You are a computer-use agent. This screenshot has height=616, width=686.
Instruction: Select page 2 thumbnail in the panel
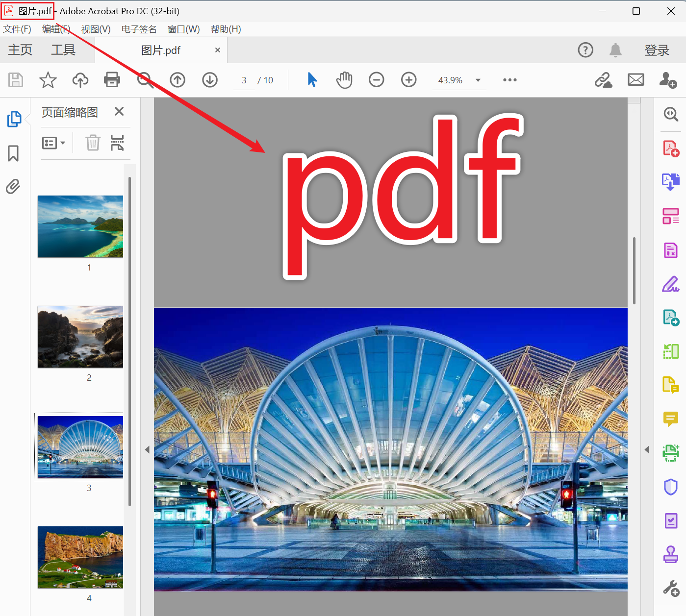point(79,337)
